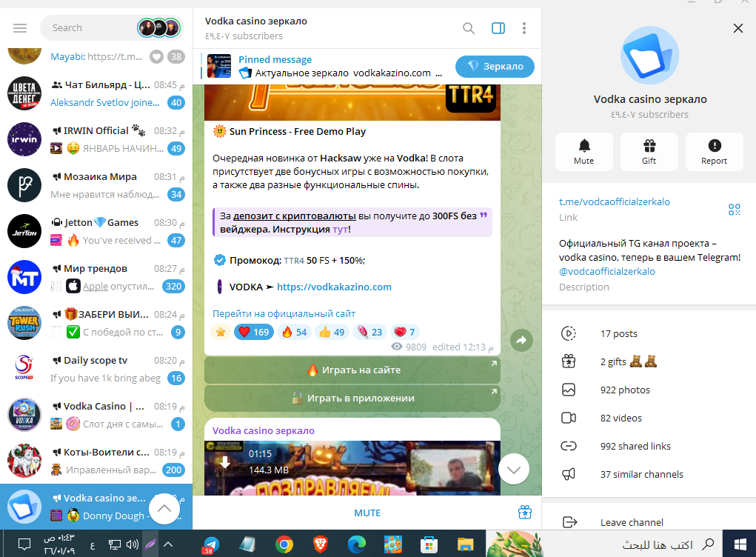Show the channel QR code icon
The image size is (756, 557).
pyautogui.click(x=734, y=210)
